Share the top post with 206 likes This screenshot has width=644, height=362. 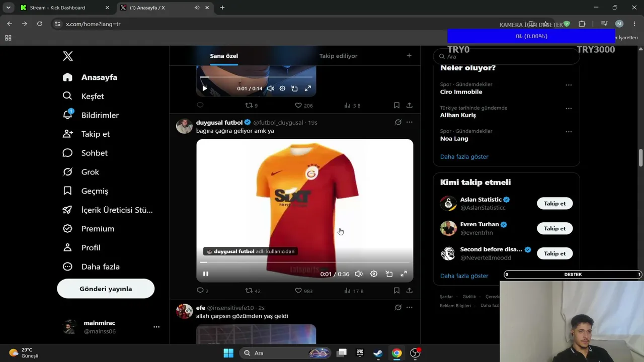[x=410, y=106]
